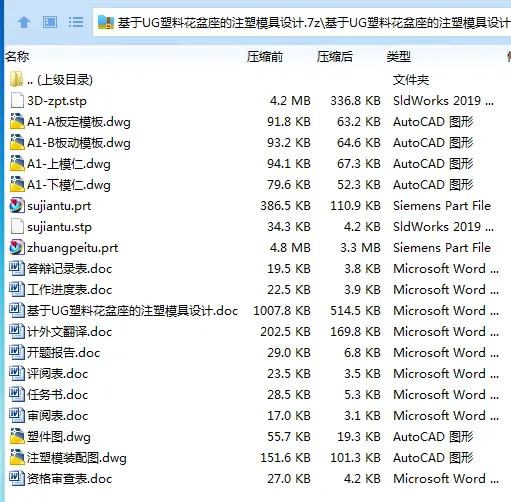
Task: Select the file name A1-下模仁.dwg
Action: 69,185
